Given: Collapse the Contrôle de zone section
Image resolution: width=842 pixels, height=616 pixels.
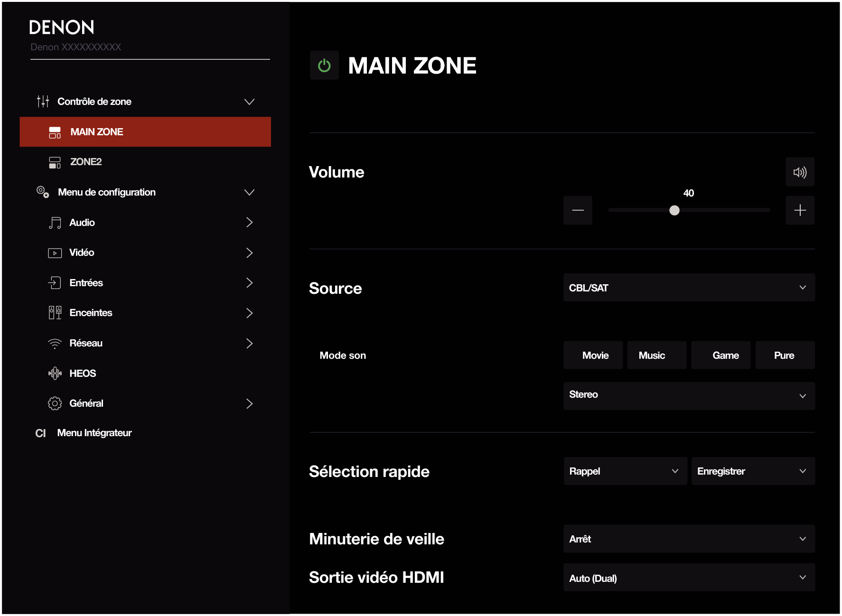Looking at the screenshot, I should 249,102.
